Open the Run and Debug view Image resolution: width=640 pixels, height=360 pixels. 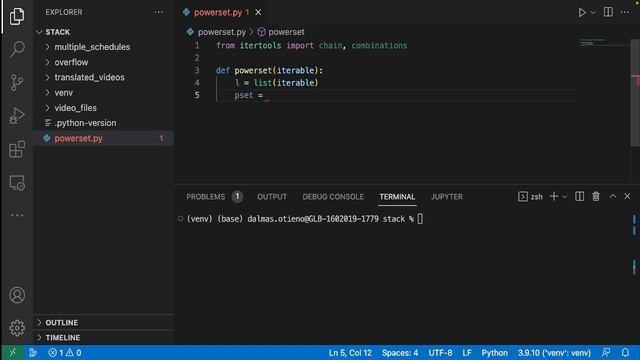coord(17,116)
